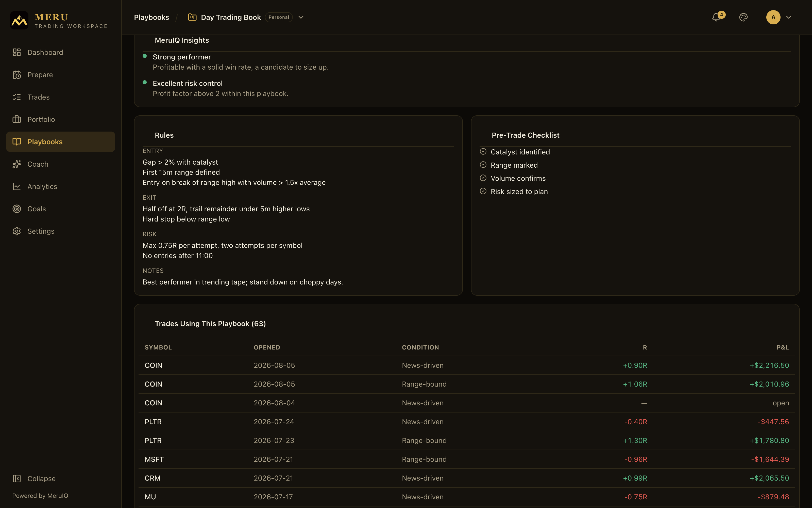This screenshot has width=812, height=508.
Task: Click the Excellent risk control insight
Action: (x=188, y=83)
